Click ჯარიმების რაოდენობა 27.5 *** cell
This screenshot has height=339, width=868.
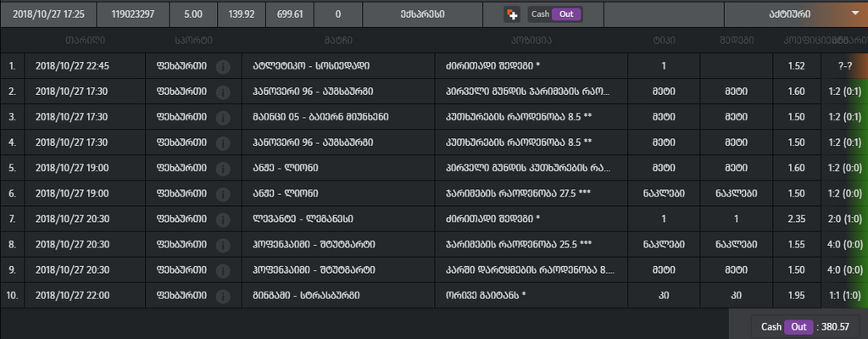point(531,194)
